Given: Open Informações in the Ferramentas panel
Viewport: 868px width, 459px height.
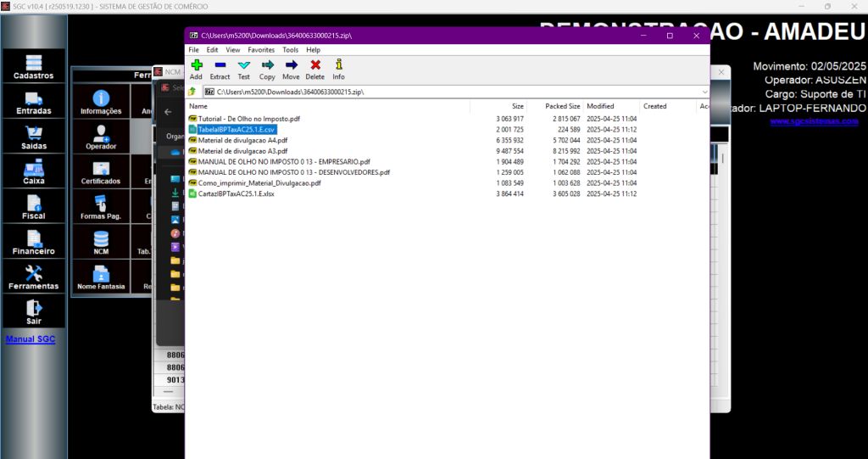Looking at the screenshot, I should 101,102.
